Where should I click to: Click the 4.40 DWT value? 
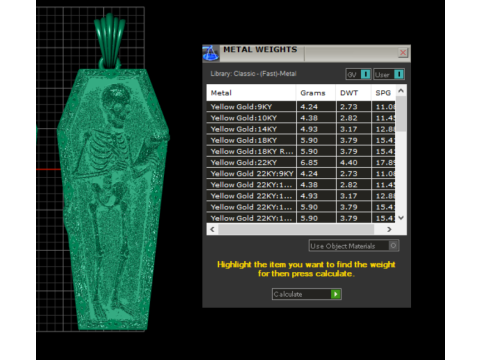pos(349,163)
